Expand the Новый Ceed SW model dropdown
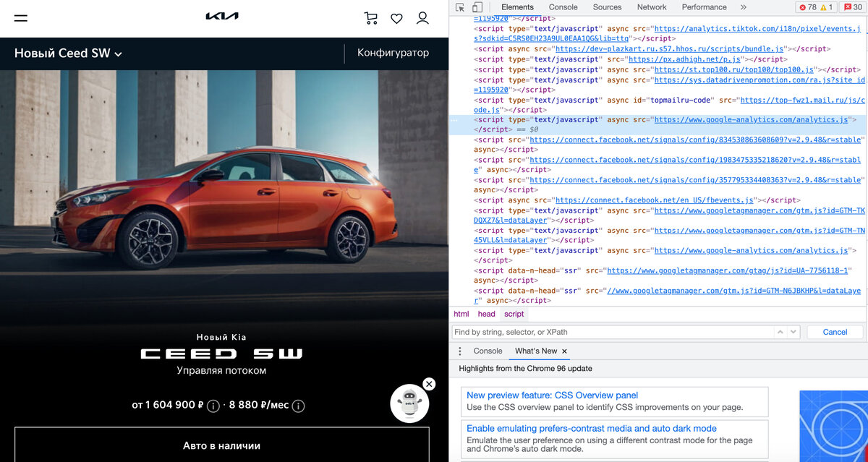The width and height of the screenshot is (868, 462). (x=68, y=54)
